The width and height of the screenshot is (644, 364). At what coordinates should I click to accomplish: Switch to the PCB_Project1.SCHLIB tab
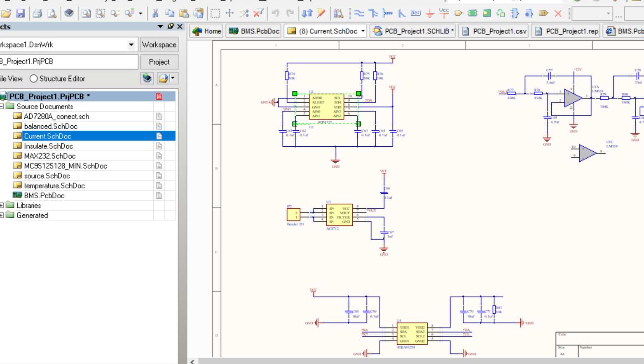pos(413,31)
